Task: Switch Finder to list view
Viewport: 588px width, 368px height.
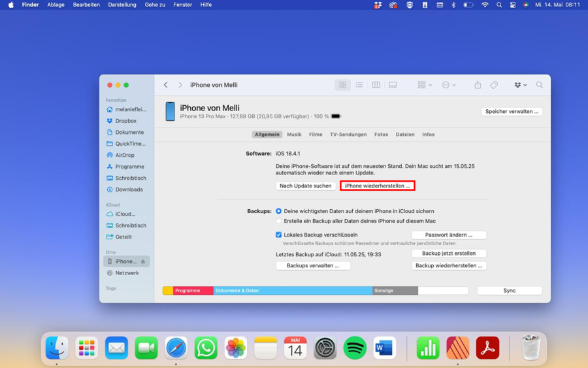Action: point(359,85)
